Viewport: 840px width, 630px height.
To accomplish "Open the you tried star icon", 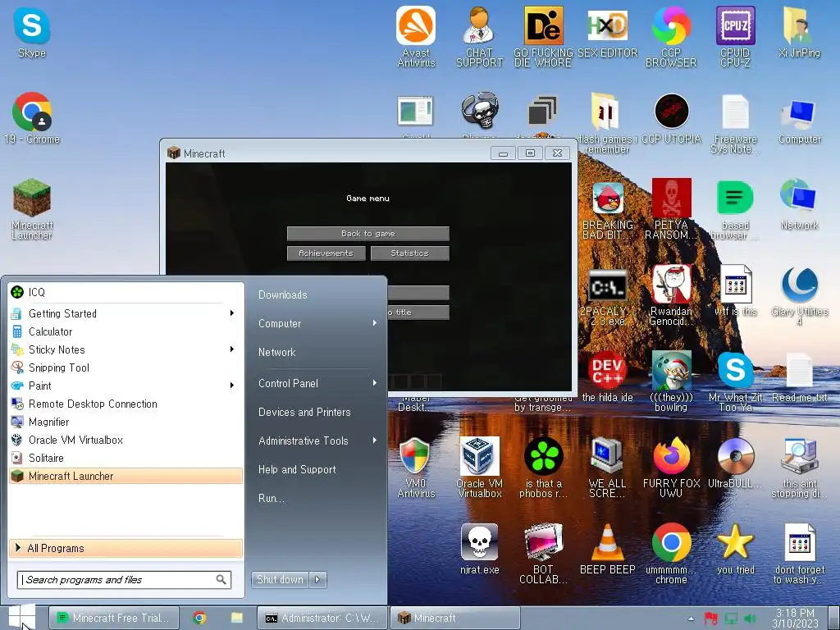I will click(735, 550).
